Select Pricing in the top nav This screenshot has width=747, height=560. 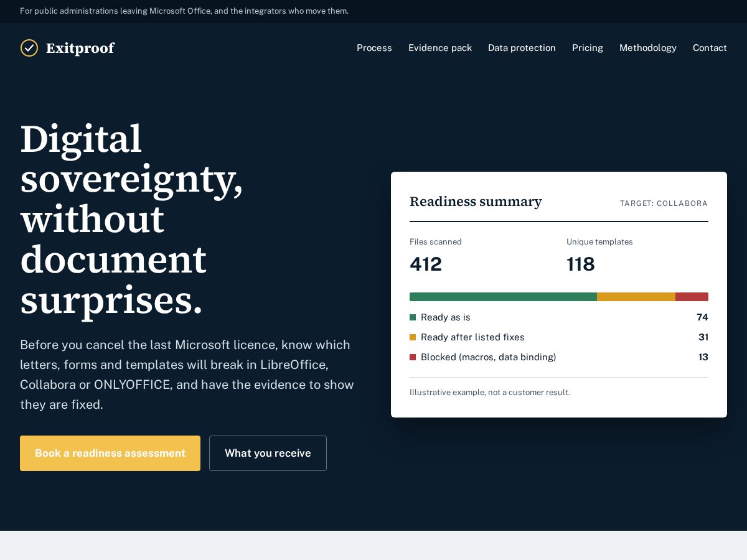pyautogui.click(x=588, y=48)
